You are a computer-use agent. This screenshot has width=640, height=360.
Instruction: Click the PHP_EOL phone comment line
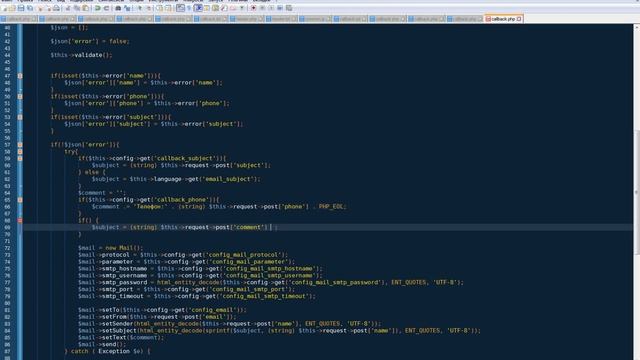pyautogui.click(x=219, y=207)
